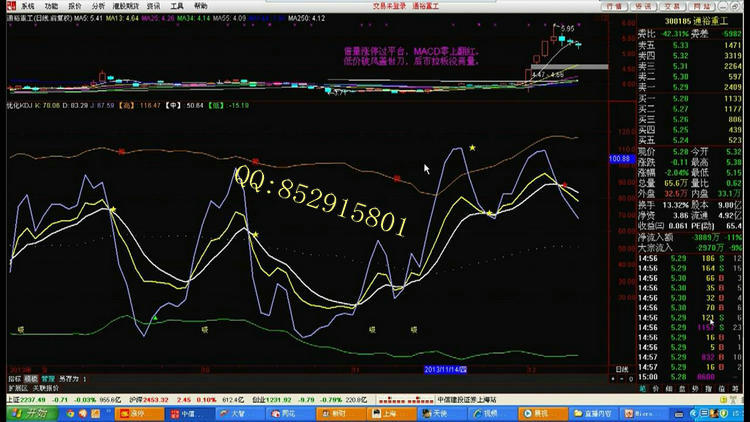Viewport: 750px width, 422px height.
Task: Click the 交易 button at top right
Action: (x=675, y=6)
